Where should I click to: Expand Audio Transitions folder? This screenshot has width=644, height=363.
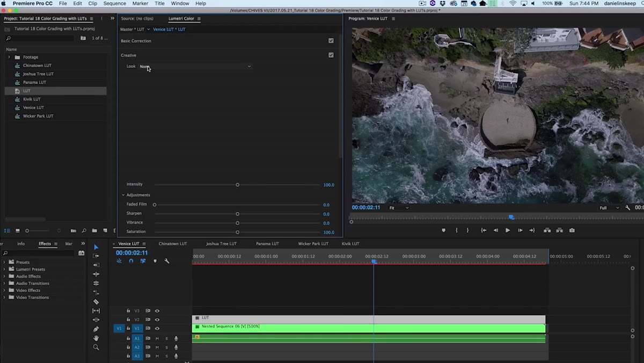click(4, 283)
